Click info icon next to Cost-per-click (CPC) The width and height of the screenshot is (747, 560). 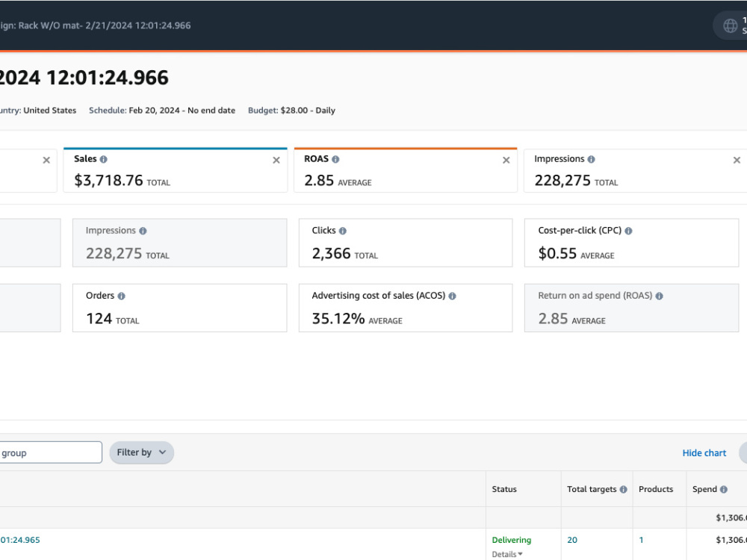[628, 231]
